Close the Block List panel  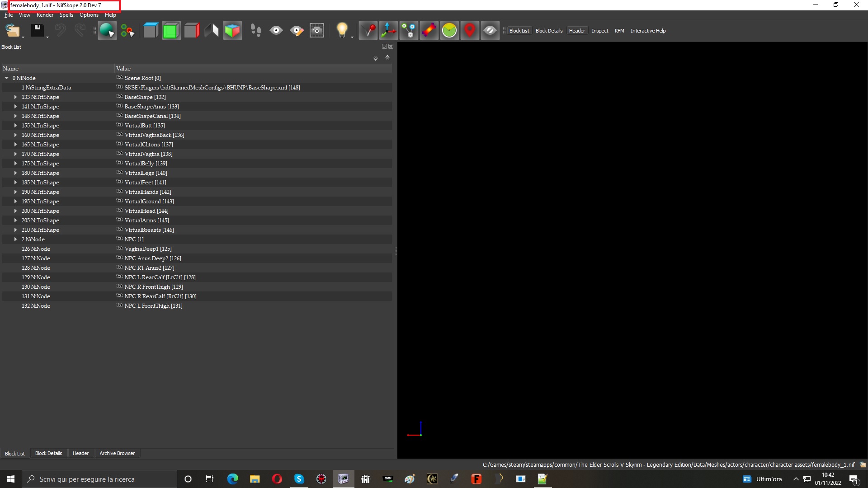(x=391, y=47)
